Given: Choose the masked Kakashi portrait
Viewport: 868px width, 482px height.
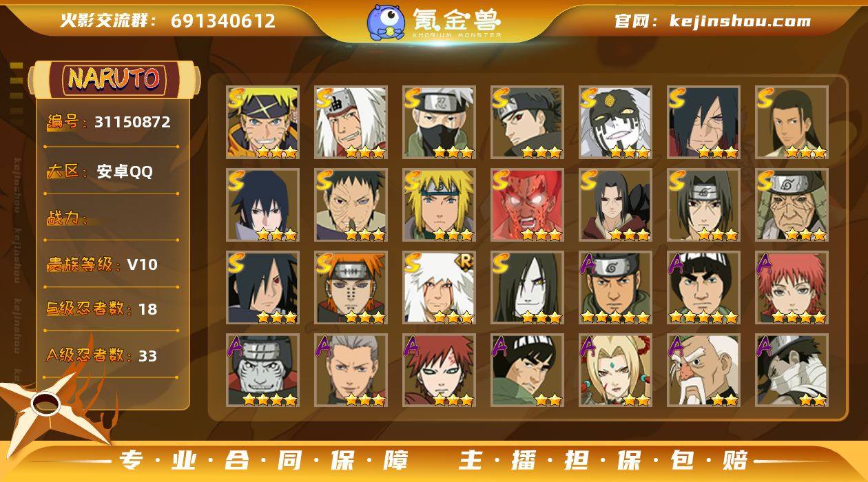Looking at the screenshot, I should point(439,122).
